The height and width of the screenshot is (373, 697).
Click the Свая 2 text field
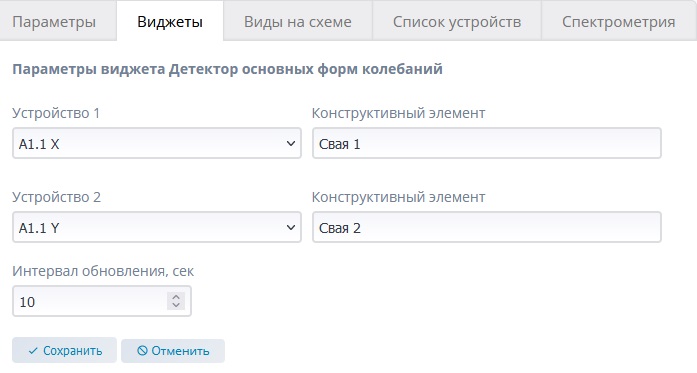[x=487, y=227]
